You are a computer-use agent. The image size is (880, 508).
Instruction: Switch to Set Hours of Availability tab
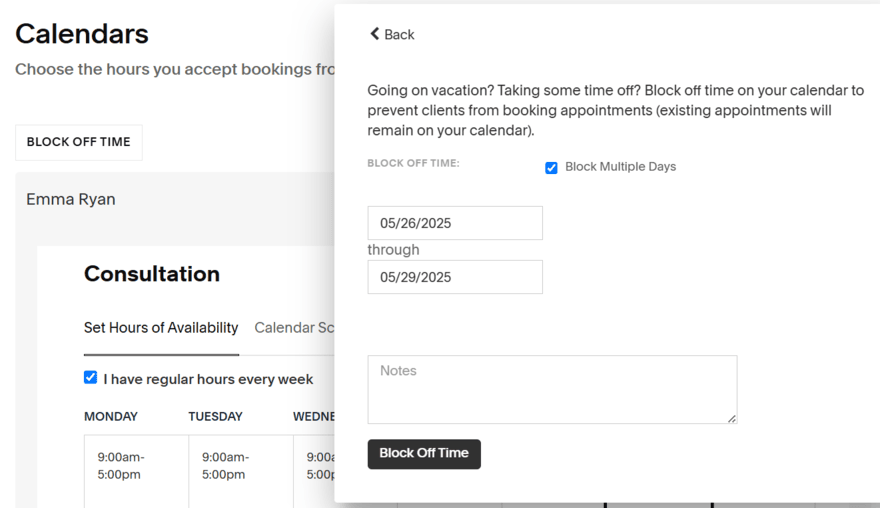pos(161,328)
